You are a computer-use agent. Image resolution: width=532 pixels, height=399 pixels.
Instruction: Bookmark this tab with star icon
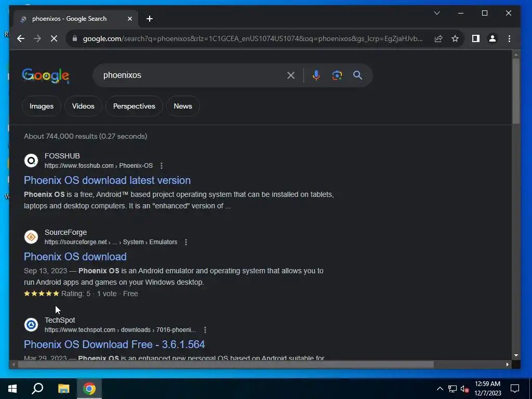[x=455, y=38]
